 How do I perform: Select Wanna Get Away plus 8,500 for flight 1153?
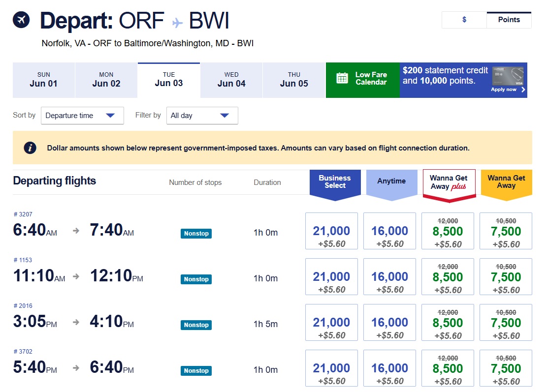(448, 277)
